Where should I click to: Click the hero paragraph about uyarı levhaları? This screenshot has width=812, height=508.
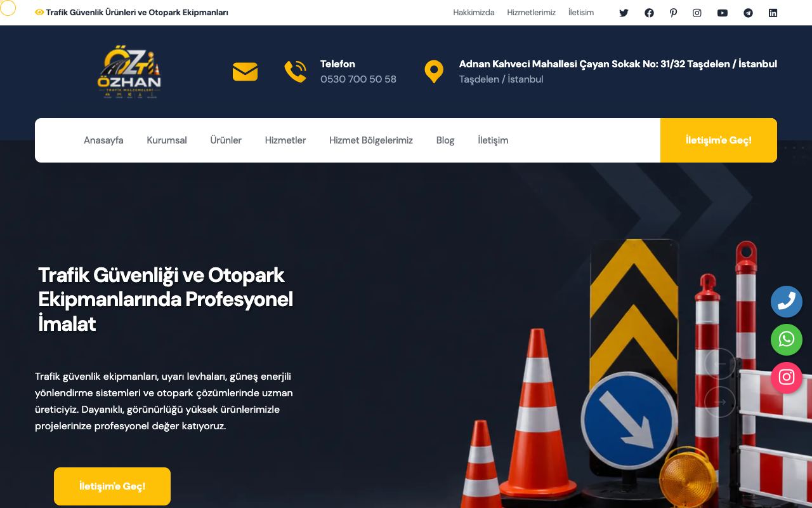pyautogui.click(x=164, y=401)
